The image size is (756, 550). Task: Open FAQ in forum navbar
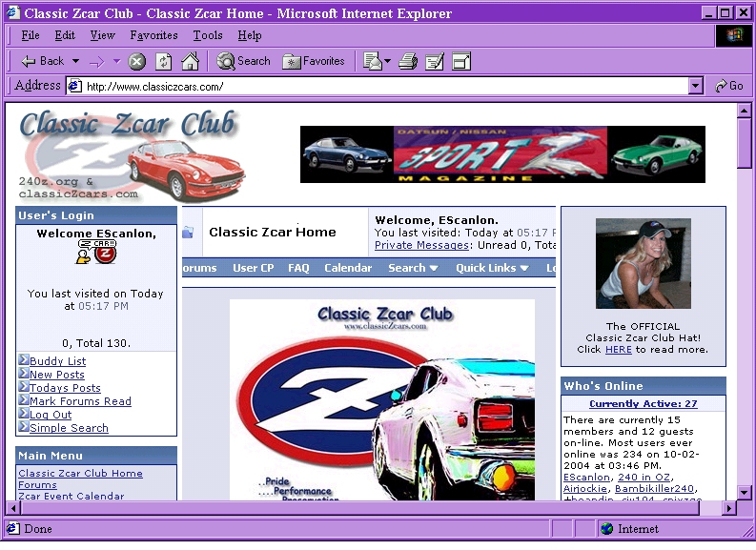298,268
